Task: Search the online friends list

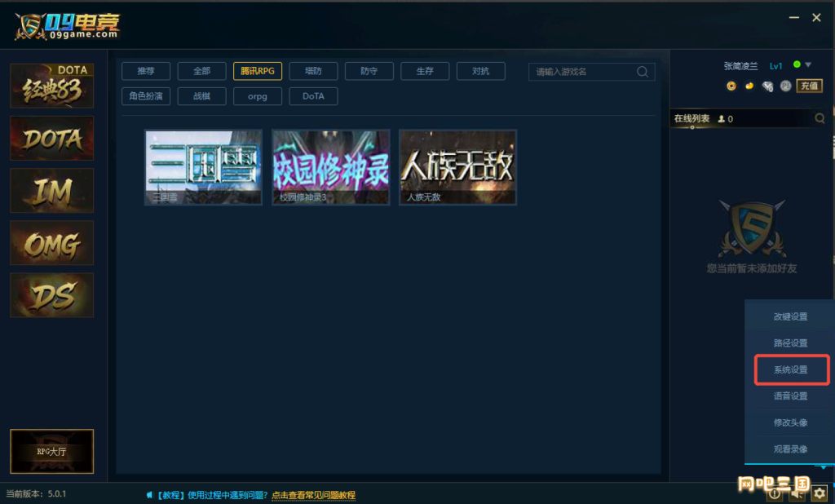Action: (x=820, y=118)
